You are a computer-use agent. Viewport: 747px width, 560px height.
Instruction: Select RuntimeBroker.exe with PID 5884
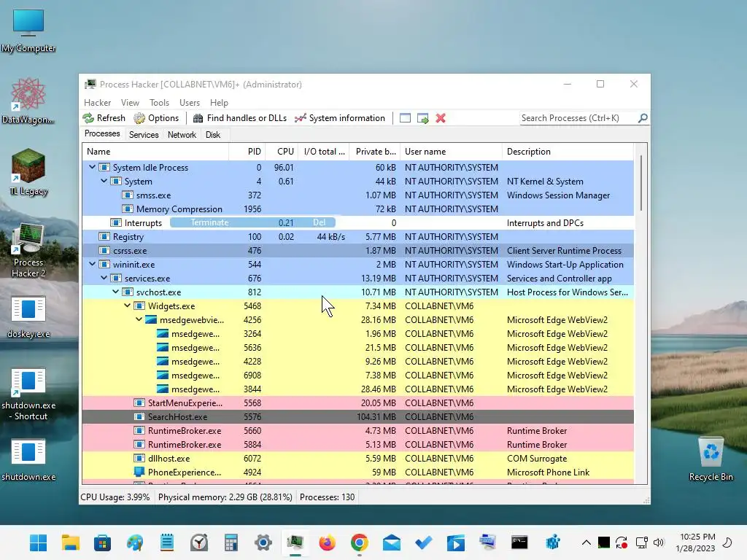357,444
